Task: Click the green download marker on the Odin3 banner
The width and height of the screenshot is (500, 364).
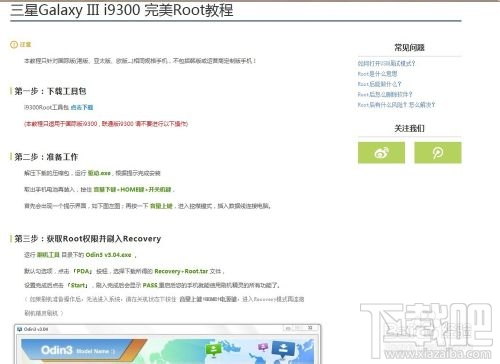Action: click(213, 350)
